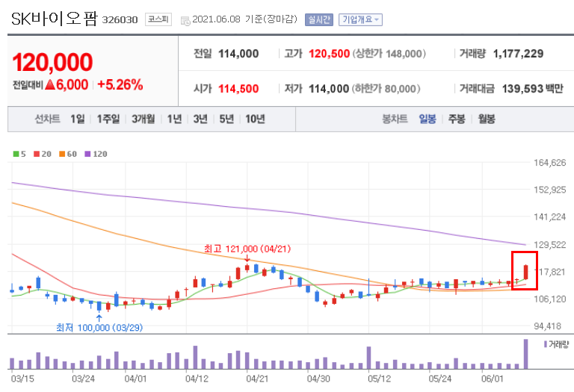574x392 pixels.
Task: Click the 164,626 price axis label
Action: click(x=549, y=163)
